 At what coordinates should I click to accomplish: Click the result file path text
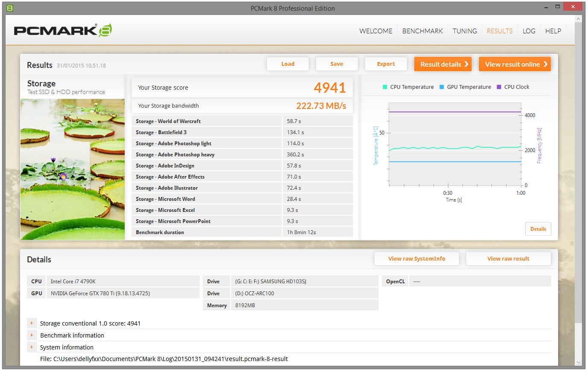point(164,359)
